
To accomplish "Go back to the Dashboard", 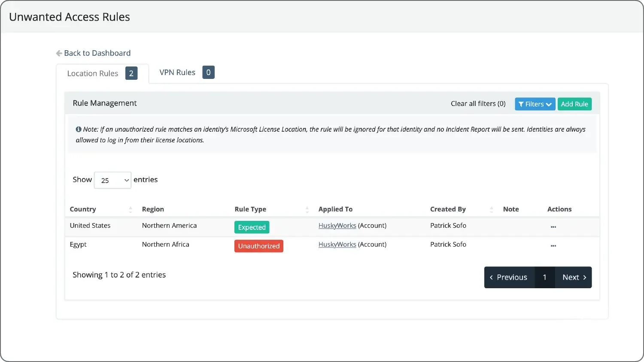I will coord(93,53).
